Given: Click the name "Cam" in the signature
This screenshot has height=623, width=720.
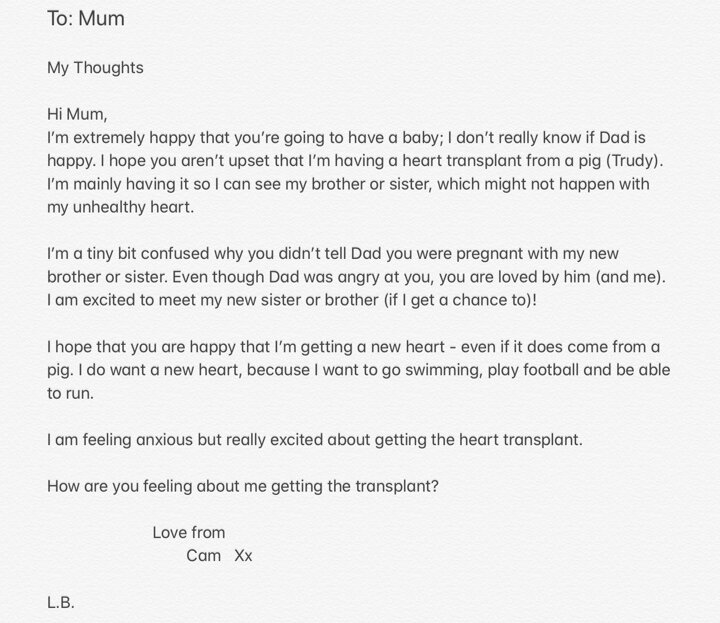Looking at the screenshot, I should (204, 556).
